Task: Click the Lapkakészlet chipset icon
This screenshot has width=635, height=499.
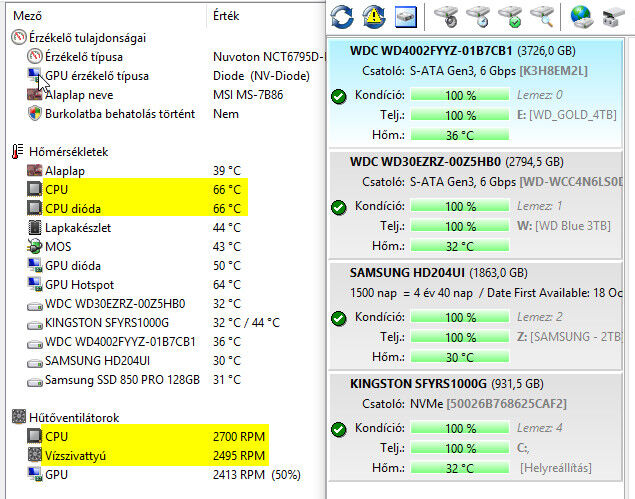Action: click(x=35, y=227)
